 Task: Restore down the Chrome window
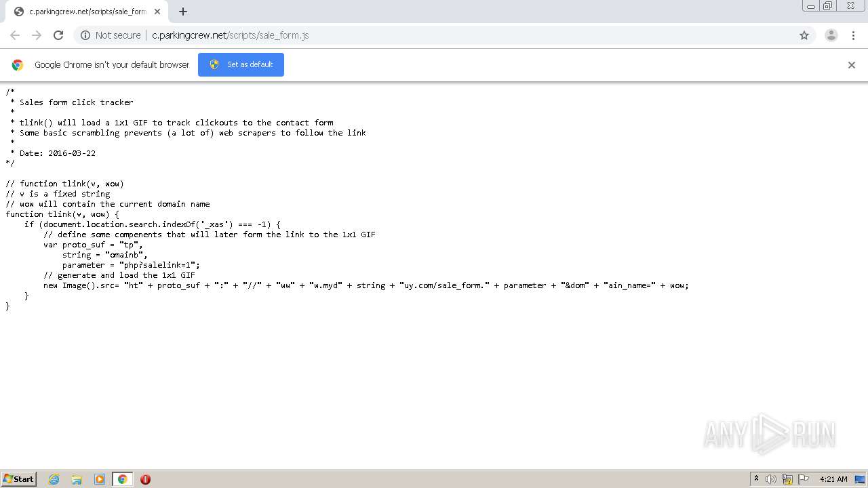click(828, 5)
